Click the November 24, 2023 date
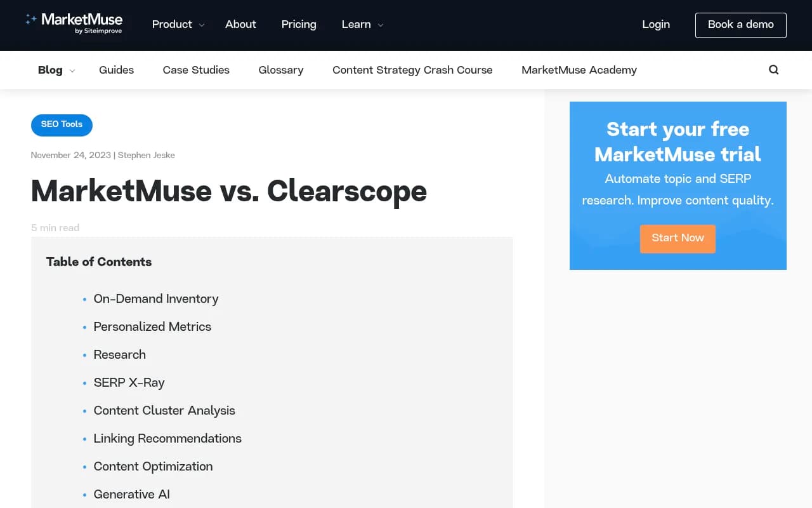This screenshot has width=812, height=508. click(70, 155)
